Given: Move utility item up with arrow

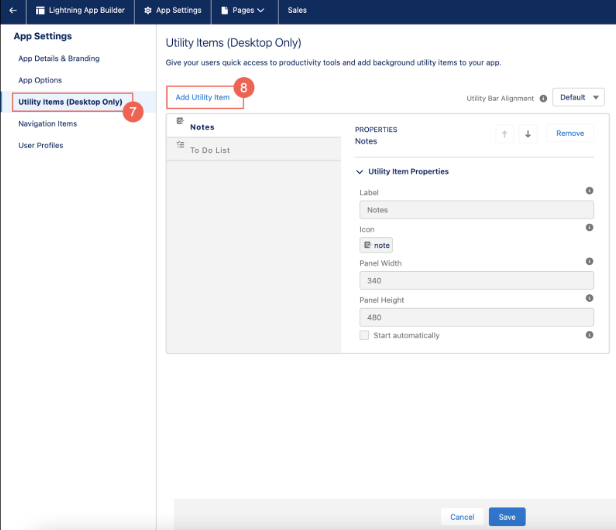Looking at the screenshot, I should (504, 134).
